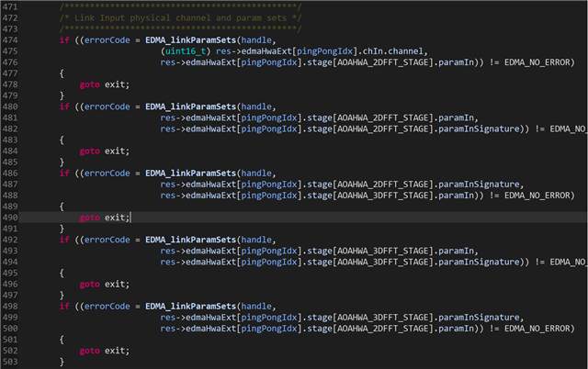Click EDMA_linkParamSets on line 486
Screen dimensions: 588x369
pyautogui.click(x=190, y=173)
